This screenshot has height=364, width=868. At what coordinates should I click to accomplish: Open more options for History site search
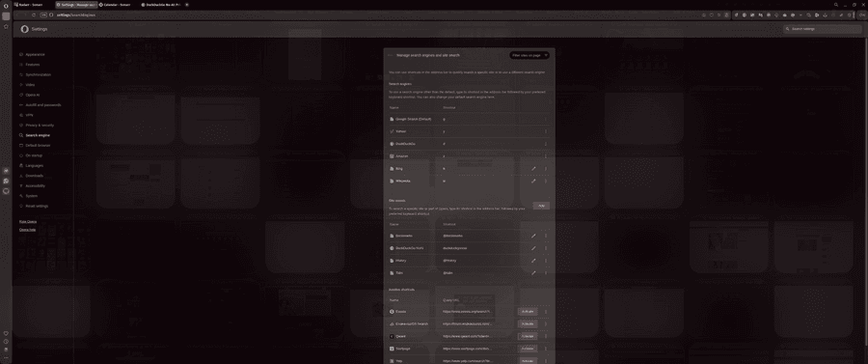click(546, 261)
